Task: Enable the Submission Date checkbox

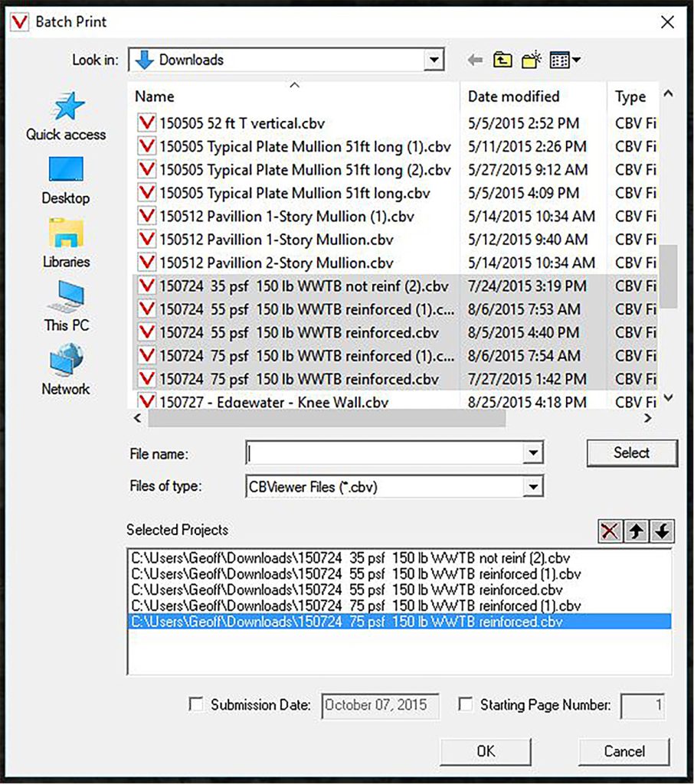Action: click(x=196, y=705)
